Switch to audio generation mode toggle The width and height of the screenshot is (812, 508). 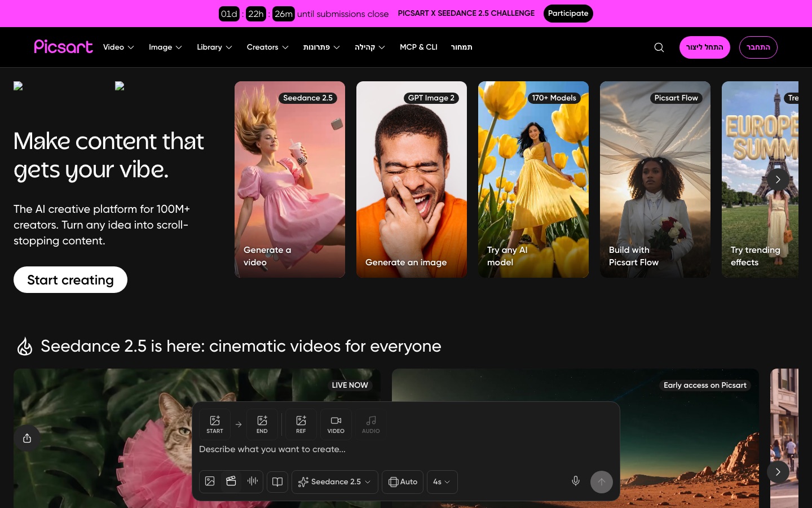click(x=253, y=481)
